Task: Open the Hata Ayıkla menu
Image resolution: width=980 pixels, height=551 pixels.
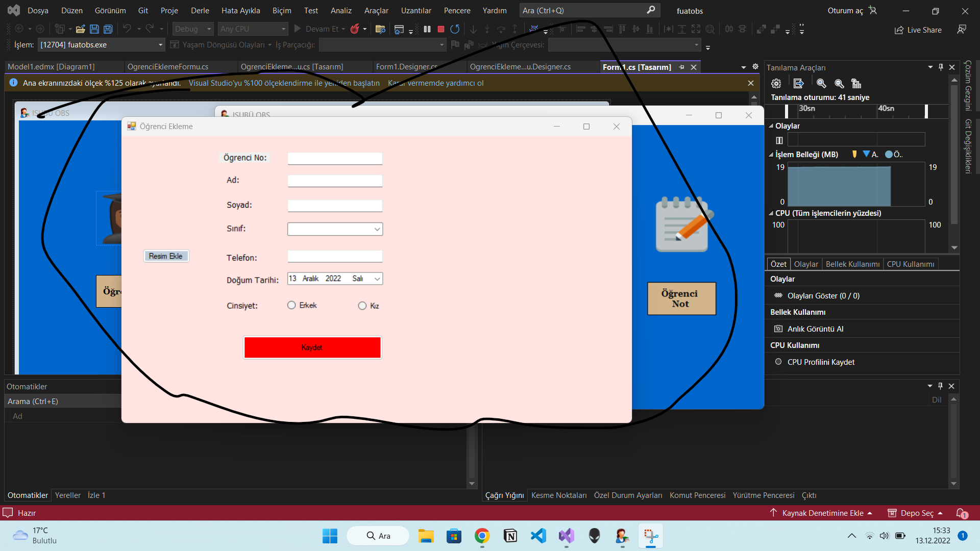Action: click(x=240, y=10)
